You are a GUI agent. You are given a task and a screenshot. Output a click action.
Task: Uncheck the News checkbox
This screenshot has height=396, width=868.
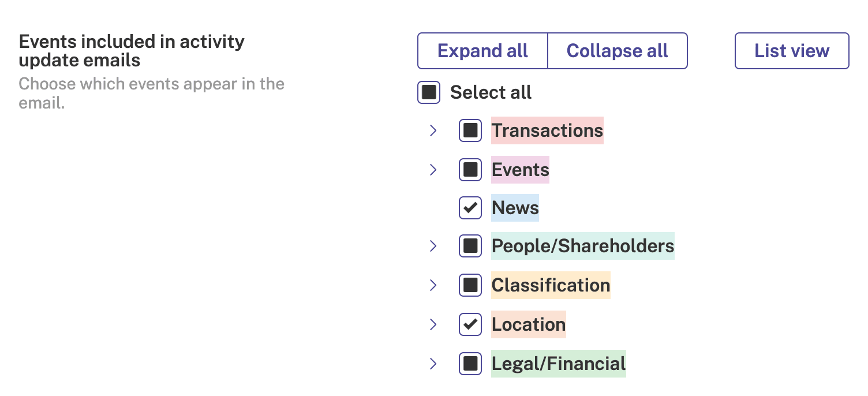(470, 208)
